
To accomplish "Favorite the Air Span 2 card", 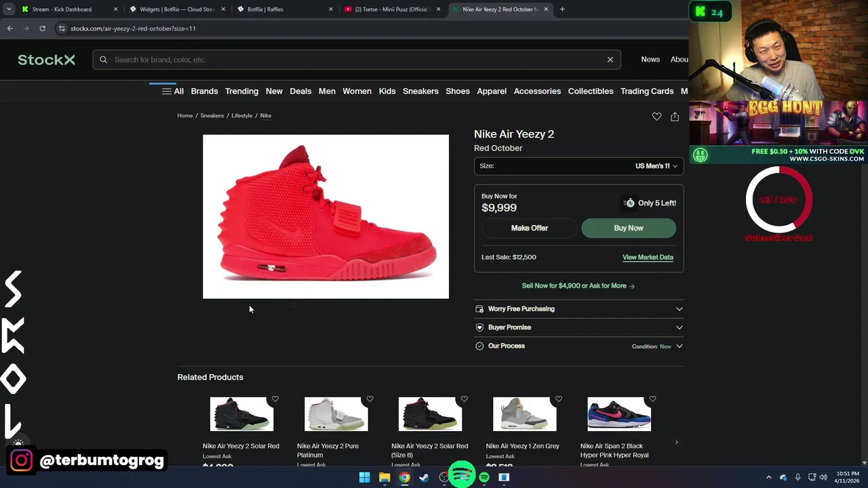I will pos(652,399).
